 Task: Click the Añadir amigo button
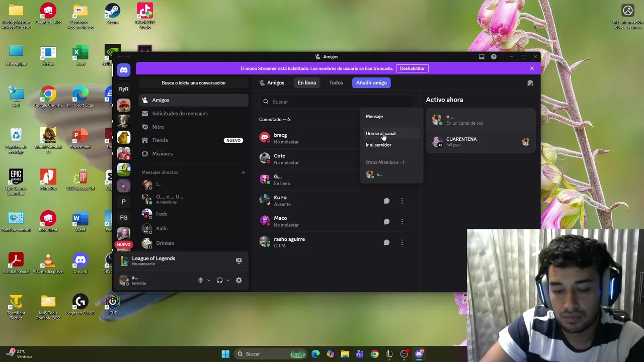(371, 83)
